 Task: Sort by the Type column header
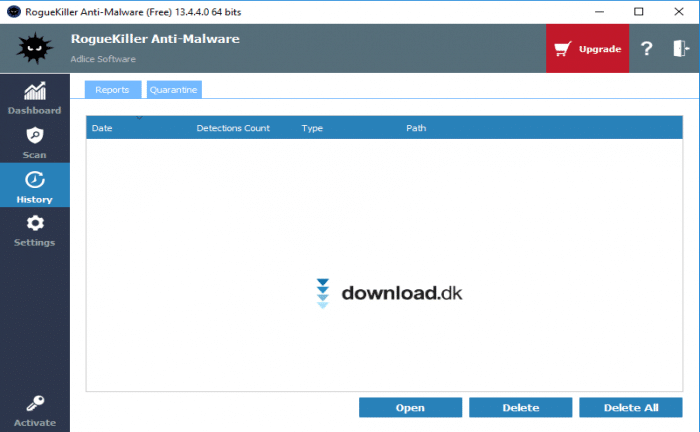click(312, 128)
